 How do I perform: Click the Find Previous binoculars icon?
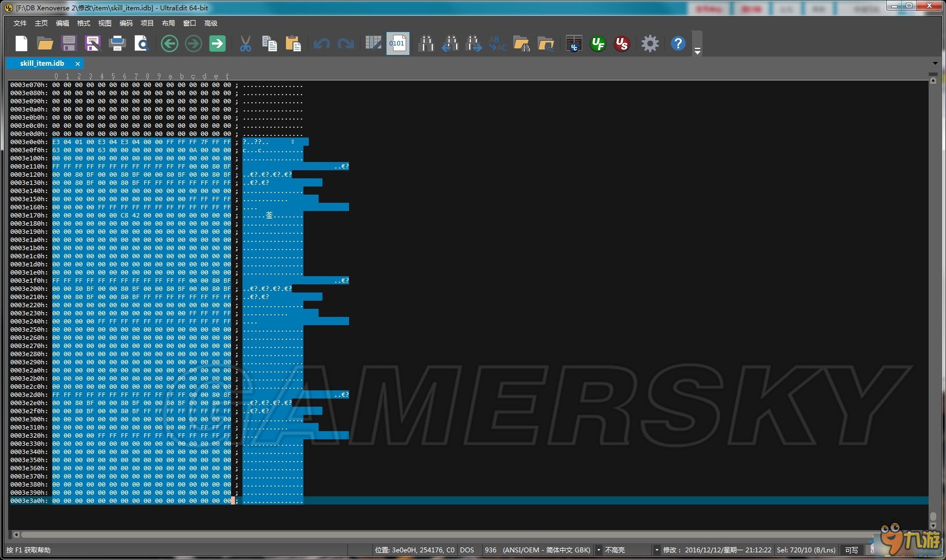[450, 43]
